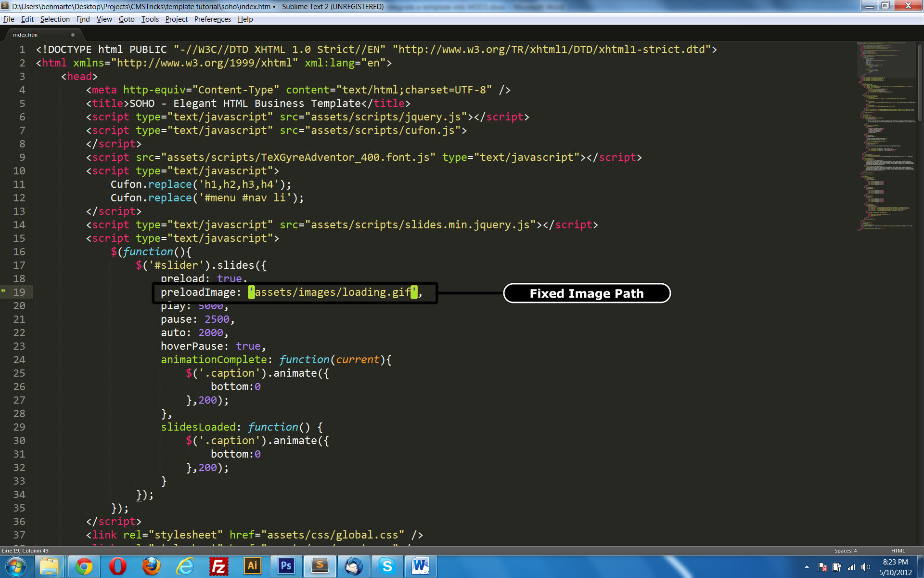This screenshot has height=578, width=924.
Task: Switch to Adobe Illustrator taskbar icon
Action: (252, 566)
